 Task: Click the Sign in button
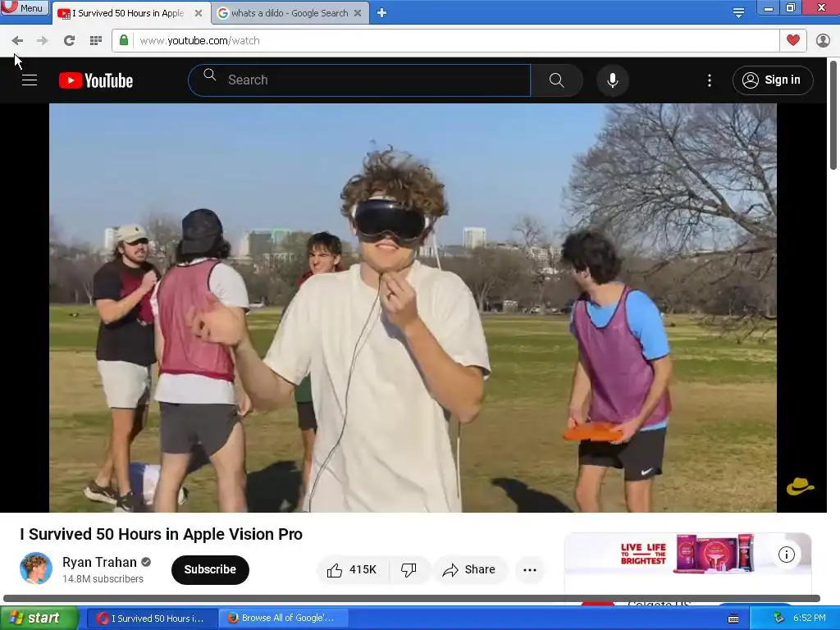point(773,80)
